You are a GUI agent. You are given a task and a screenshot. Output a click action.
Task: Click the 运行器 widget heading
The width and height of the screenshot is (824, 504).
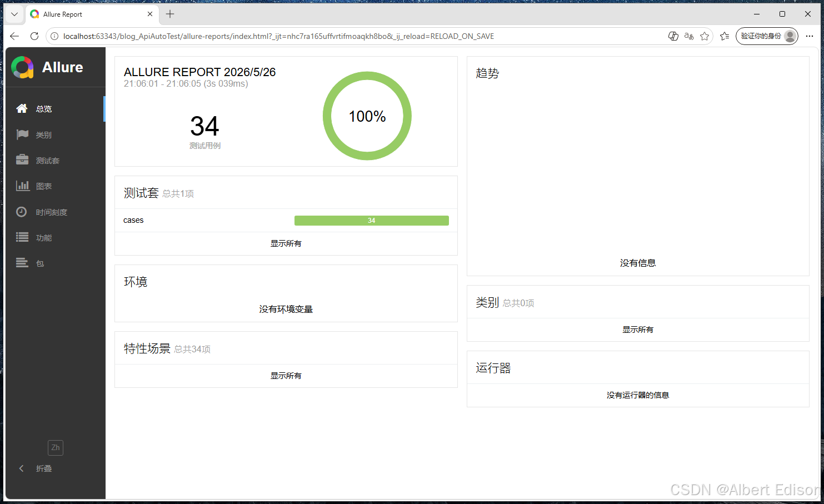coord(493,368)
